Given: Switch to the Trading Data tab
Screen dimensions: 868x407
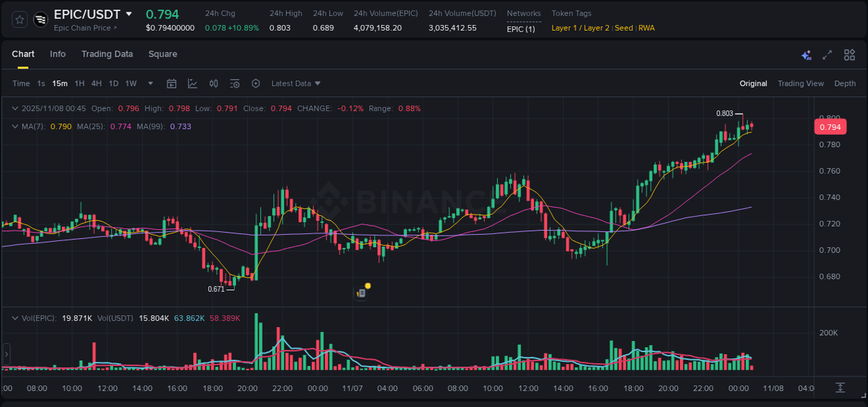Looking at the screenshot, I should click(x=107, y=53).
